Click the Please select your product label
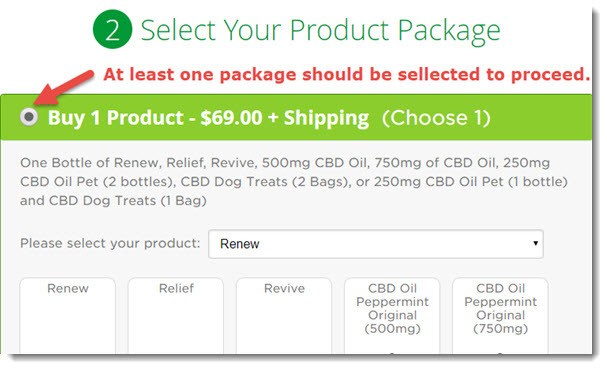 (110, 243)
